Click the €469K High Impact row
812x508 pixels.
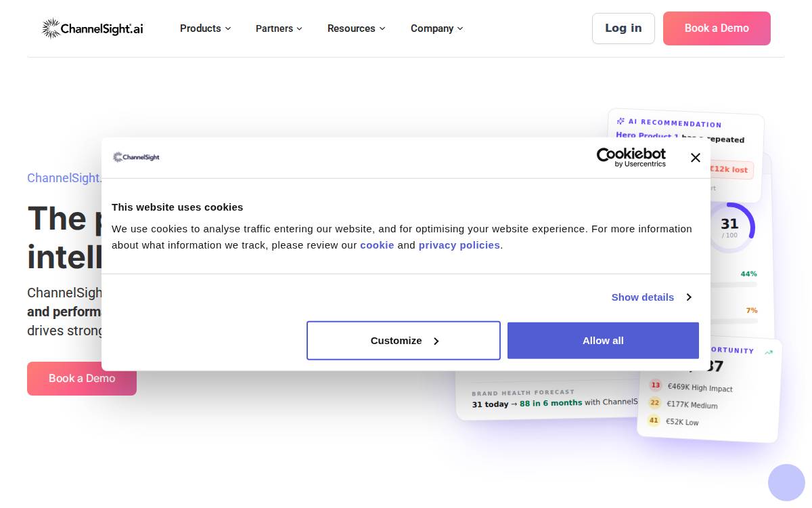coord(691,387)
